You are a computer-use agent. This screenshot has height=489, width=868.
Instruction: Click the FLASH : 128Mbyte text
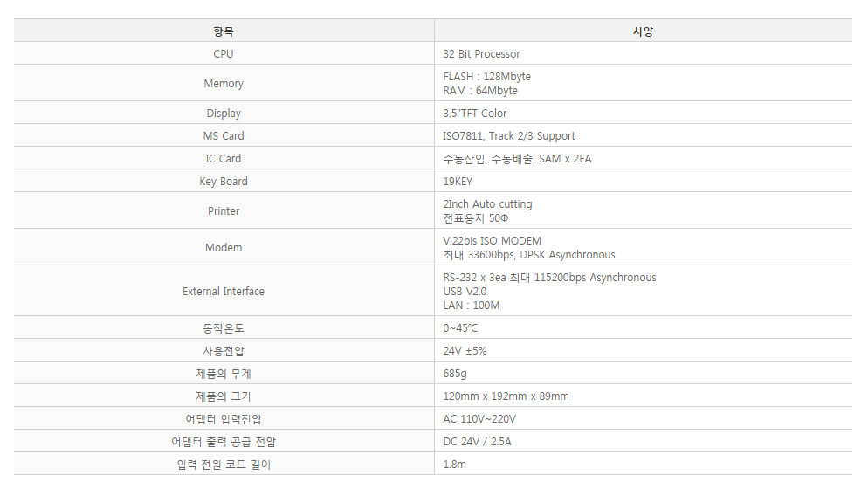pyautogui.click(x=487, y=77)
